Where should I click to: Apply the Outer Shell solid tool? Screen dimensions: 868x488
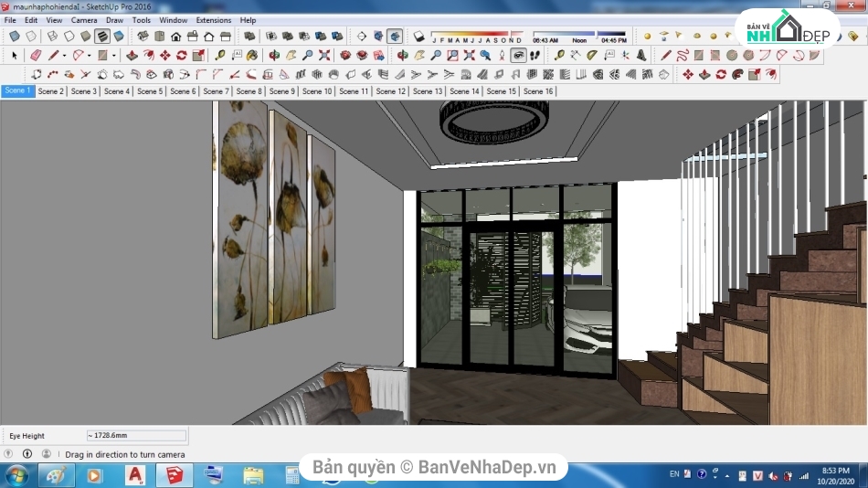click(249, 37)
